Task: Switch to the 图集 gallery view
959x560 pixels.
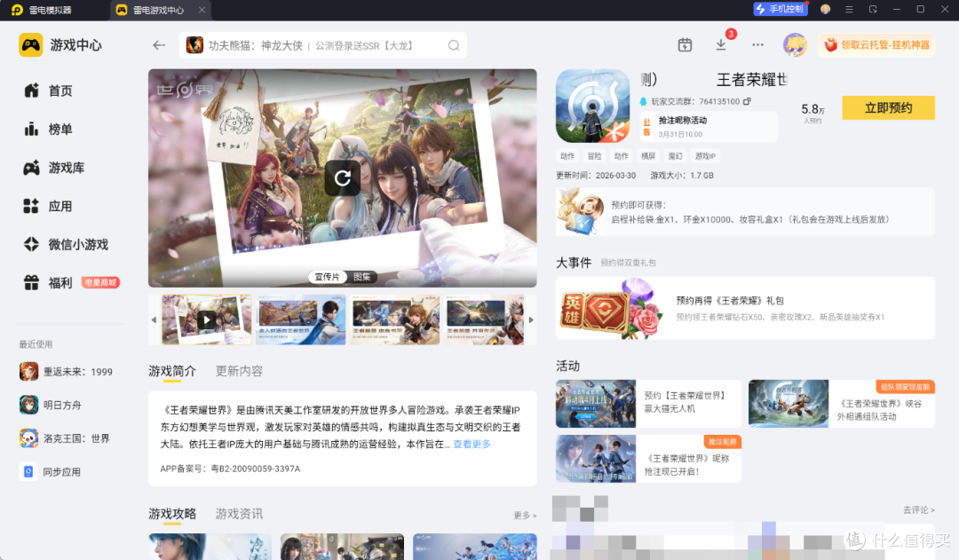Action: coord(362,277)
